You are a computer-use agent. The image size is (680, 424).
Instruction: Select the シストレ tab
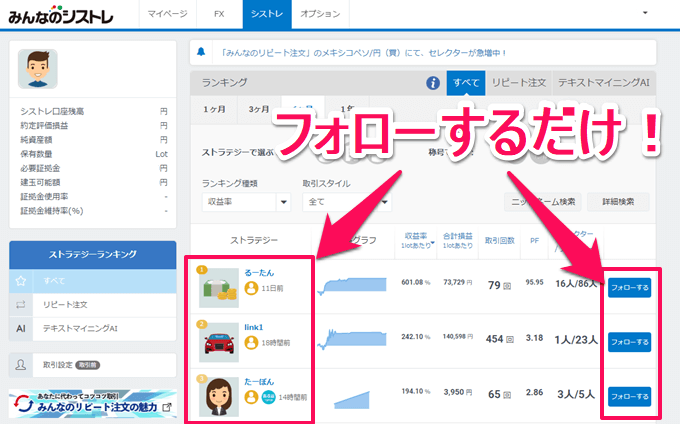point(267,14)
